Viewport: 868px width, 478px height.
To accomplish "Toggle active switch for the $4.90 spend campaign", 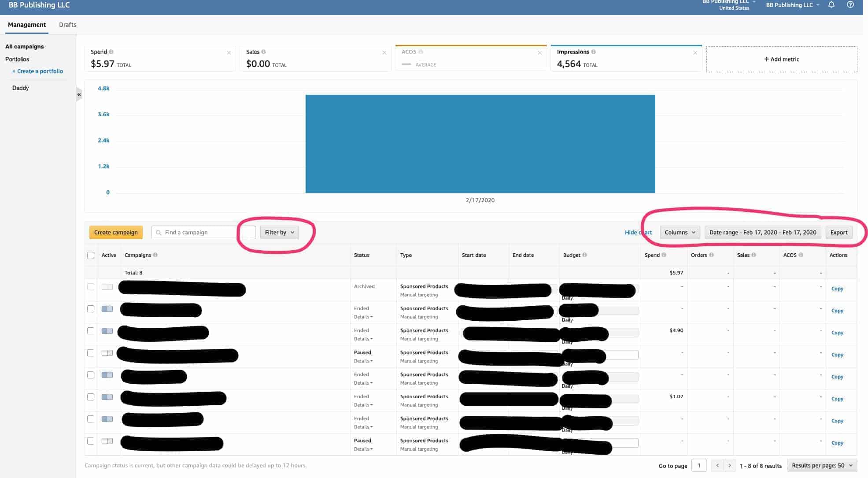I will tap(107, 331).
